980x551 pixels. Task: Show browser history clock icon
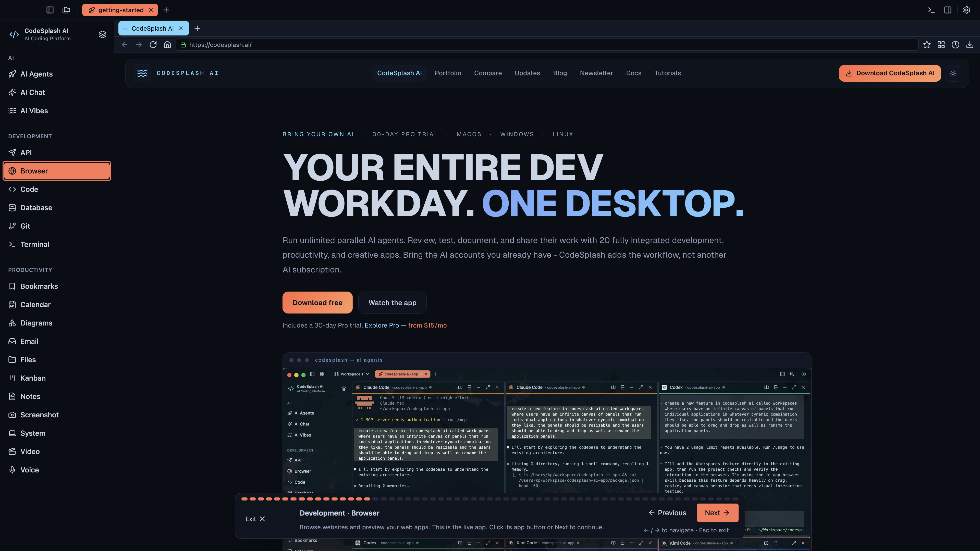[955, 44]
